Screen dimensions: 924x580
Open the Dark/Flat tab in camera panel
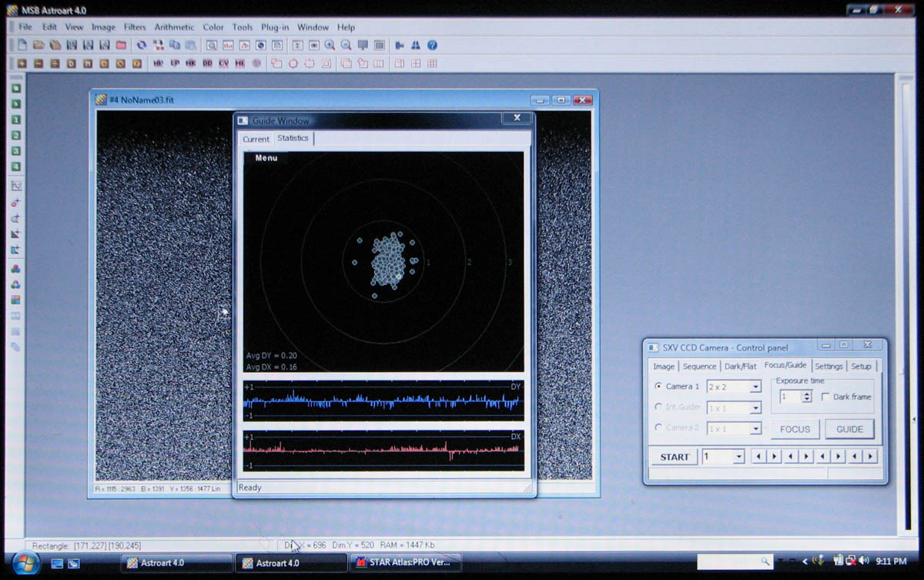pyautogui.click(x=741, y=367)
